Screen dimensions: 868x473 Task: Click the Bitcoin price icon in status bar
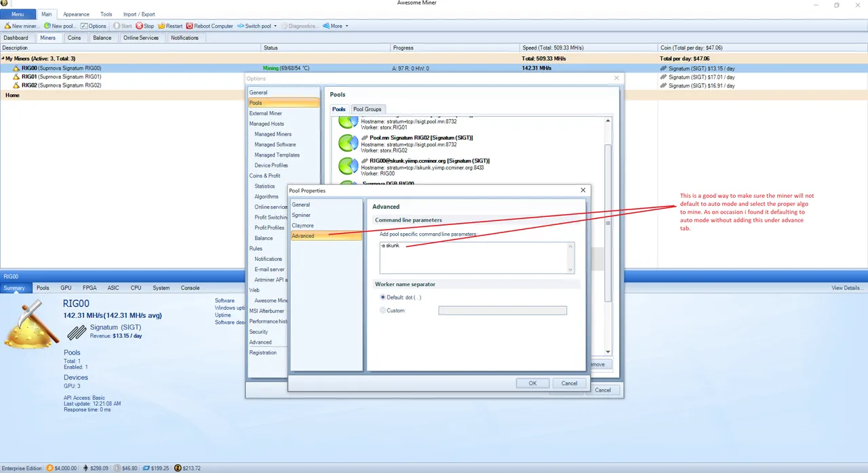(50, 468)
